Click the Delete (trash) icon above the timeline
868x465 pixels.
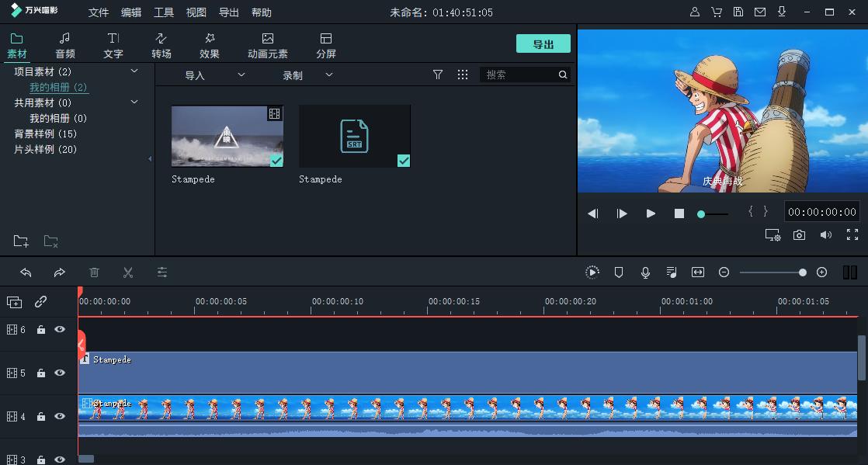pos(94,272)
